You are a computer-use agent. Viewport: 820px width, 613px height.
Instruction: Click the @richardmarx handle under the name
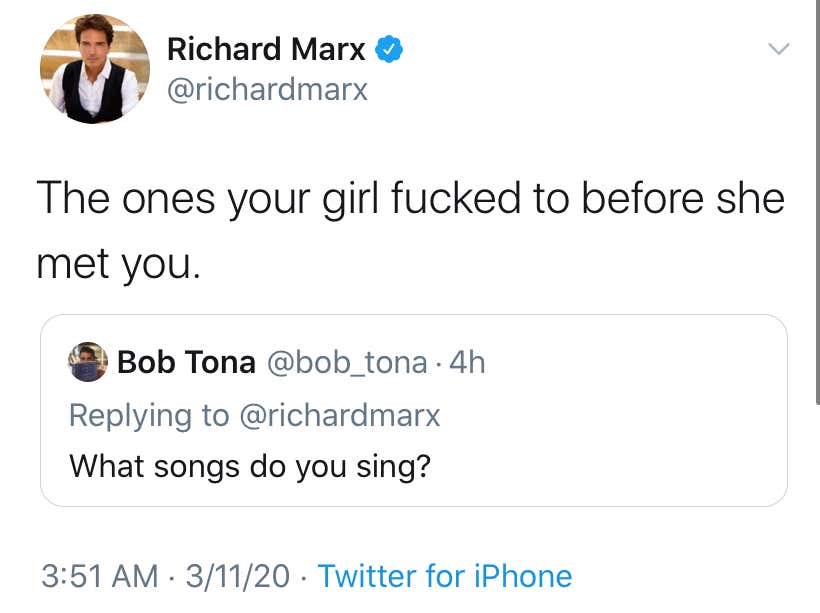click(267, 90)
